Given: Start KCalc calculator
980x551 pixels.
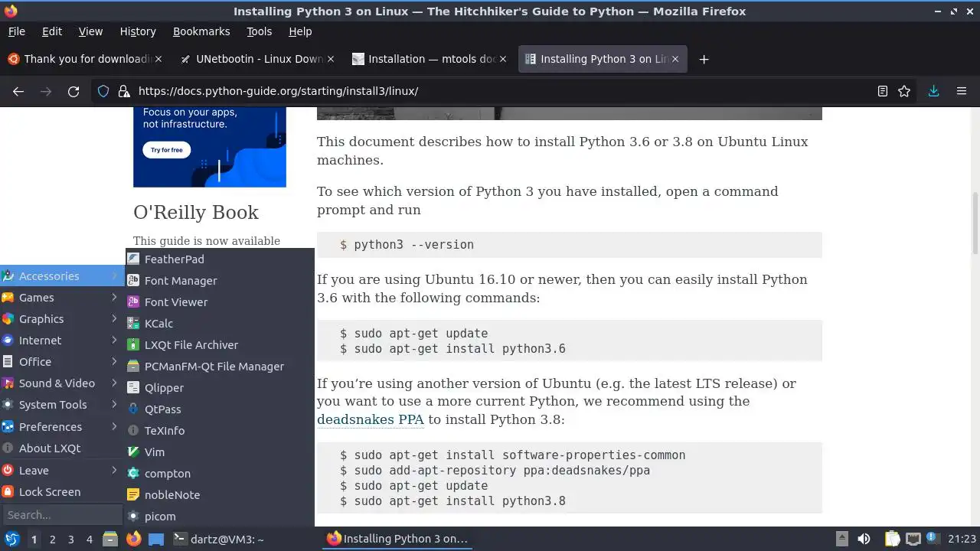Looking at the screenshot, I should point(220,323).
